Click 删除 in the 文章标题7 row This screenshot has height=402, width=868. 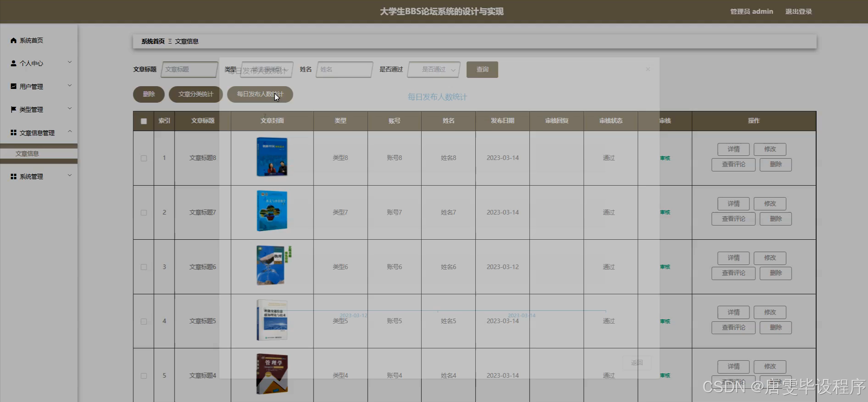coord(776,219)
